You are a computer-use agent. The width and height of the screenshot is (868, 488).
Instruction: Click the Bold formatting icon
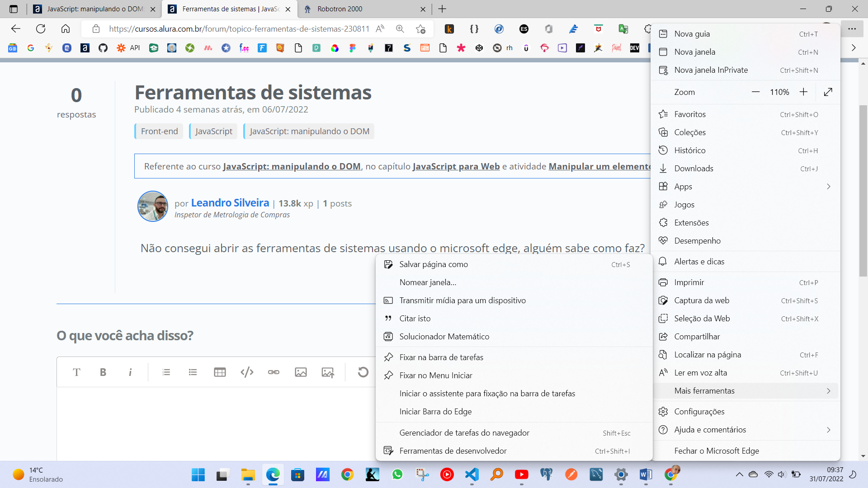pos(103,372)
